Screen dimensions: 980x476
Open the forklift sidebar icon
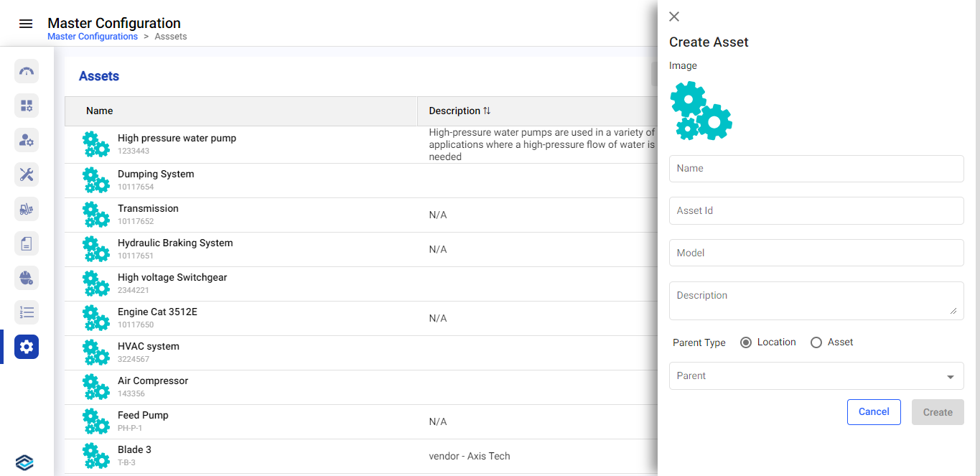click(27, 209)
